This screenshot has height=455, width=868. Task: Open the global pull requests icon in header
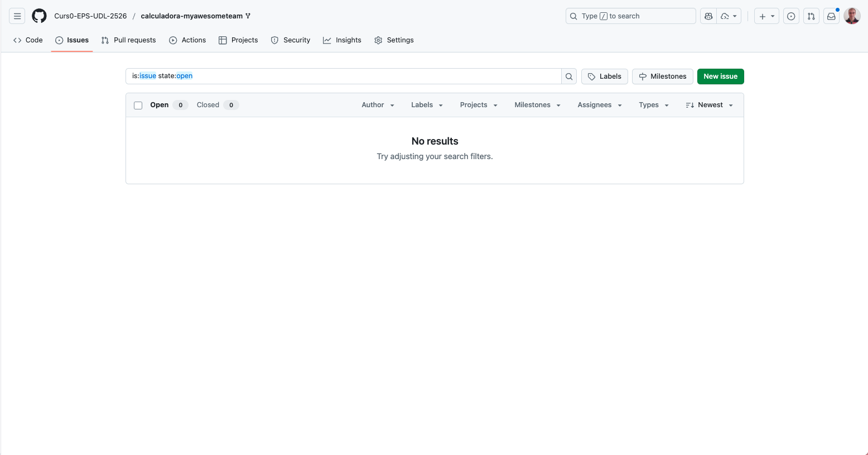pyautogui.click(x=811, y=16)
